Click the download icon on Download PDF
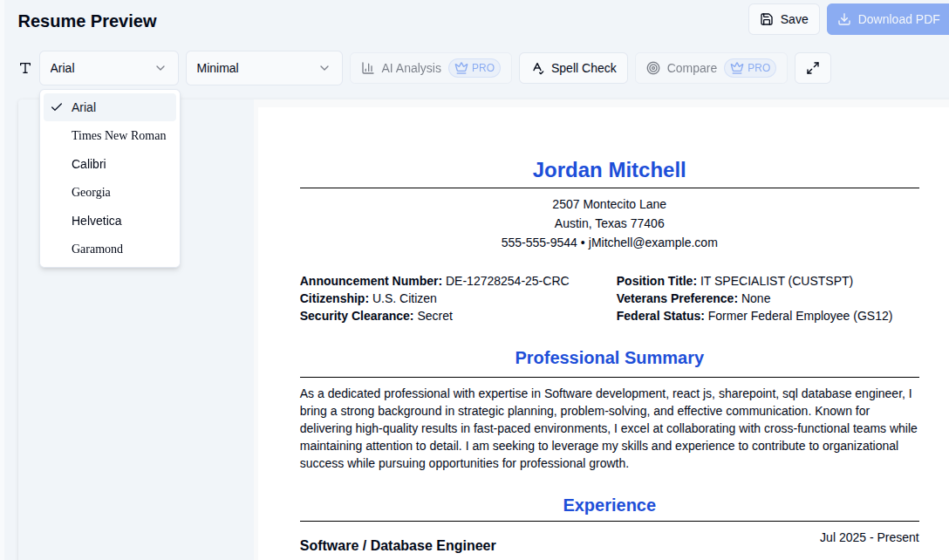The image size is (949, 560). [x=843, y=18]
